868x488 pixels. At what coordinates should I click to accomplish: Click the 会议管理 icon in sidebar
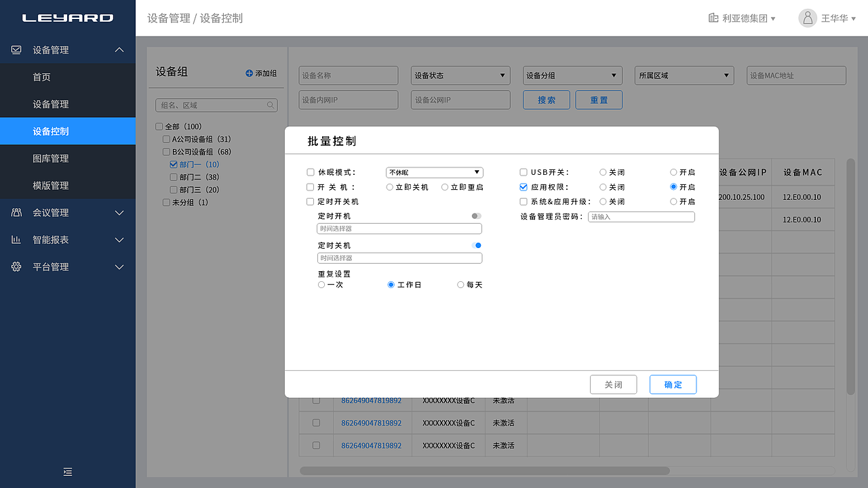[15, 212]
